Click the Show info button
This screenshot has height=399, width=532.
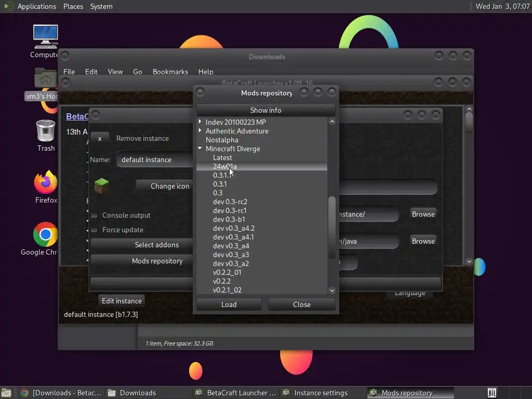coord(265,110)
